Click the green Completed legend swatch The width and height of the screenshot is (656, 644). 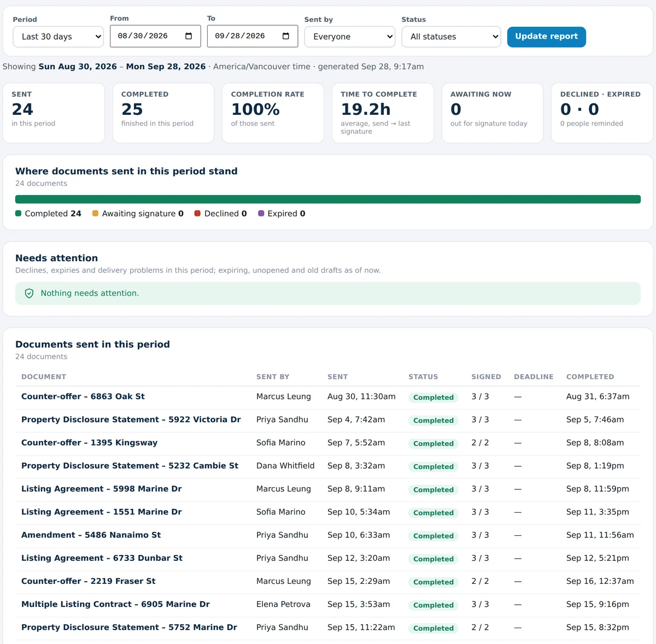click(19, 214)
